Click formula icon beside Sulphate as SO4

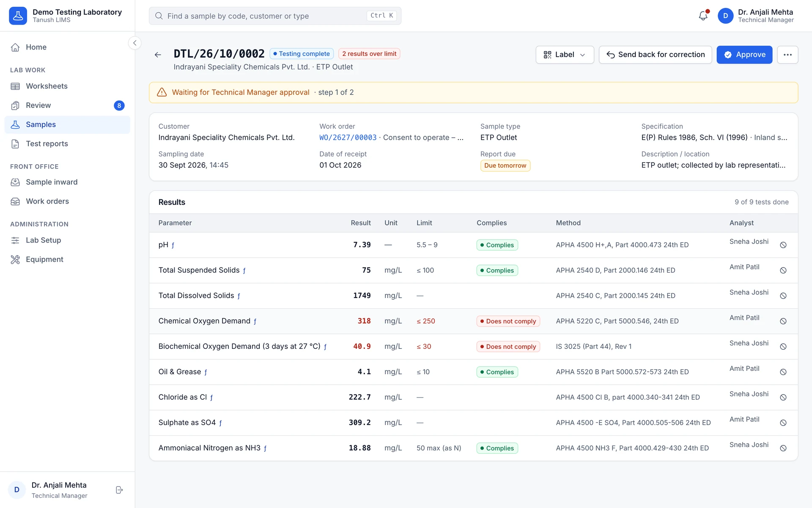click(220, 423)
